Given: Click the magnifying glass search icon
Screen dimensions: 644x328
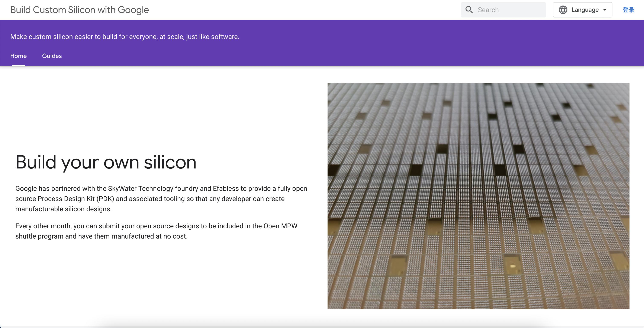Looking at the screenshot, I should [x=469, y=10].
